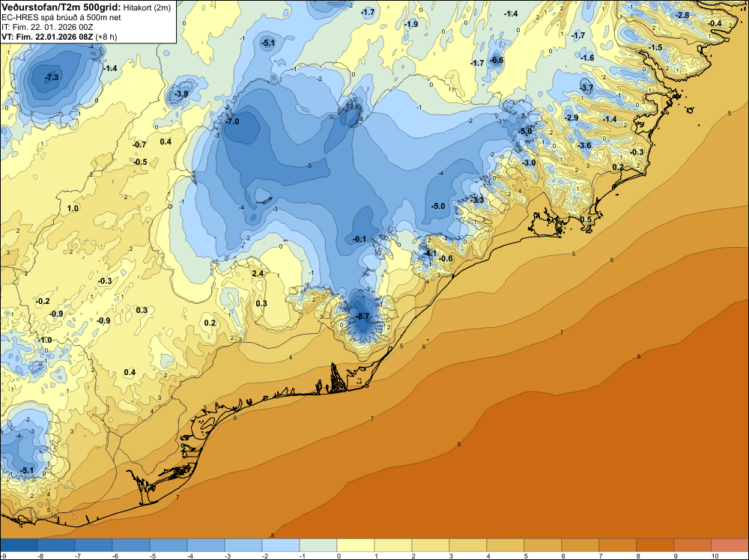Screen dimensions: 749x560
Task: Click the -3.9 temperature value
Action: (181, 94)
